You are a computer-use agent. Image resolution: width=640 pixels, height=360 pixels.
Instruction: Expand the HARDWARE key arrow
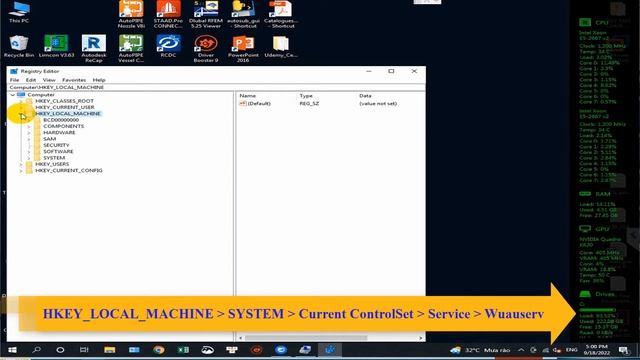(29, 133)
